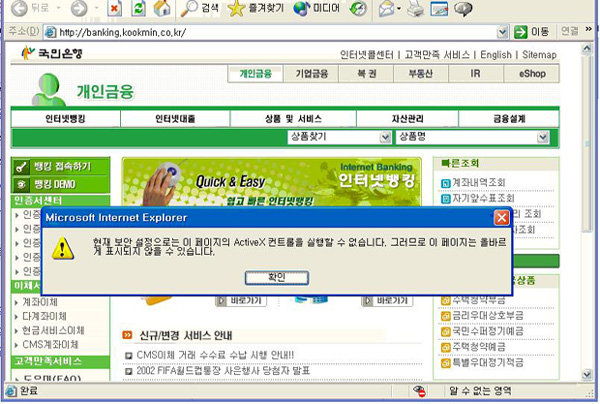
Task: Open the Sitemap link
Action: (539, 55)
